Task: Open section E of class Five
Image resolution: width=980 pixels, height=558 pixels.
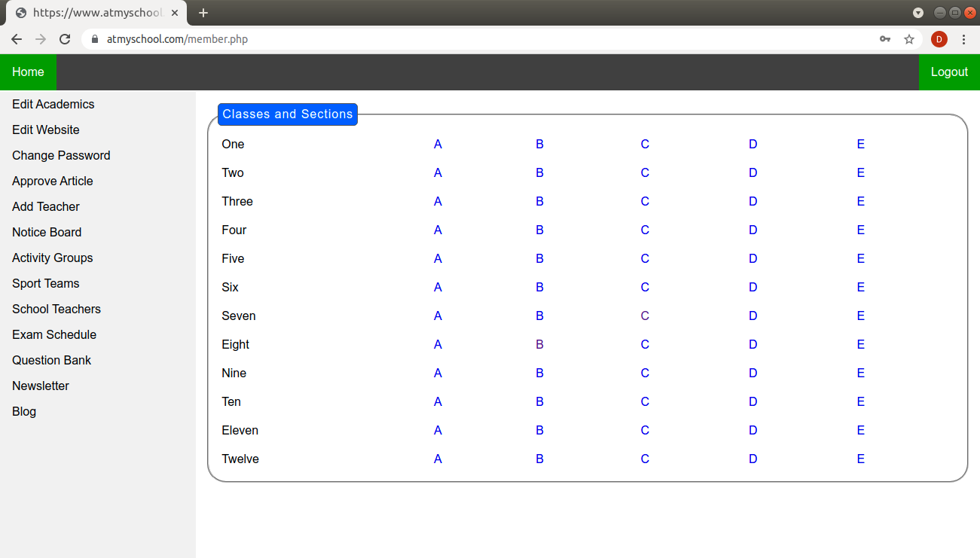Action: 861,259
